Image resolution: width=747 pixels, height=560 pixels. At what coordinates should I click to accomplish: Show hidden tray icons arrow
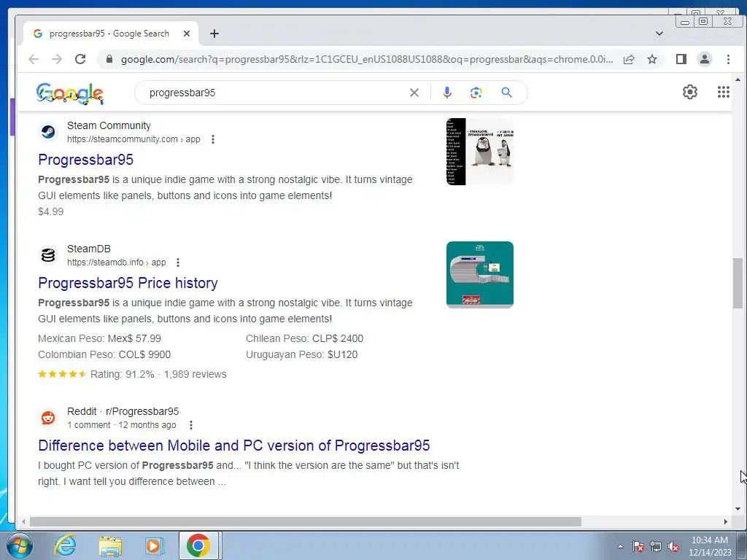pyautogui.click(x=620, y=546)
